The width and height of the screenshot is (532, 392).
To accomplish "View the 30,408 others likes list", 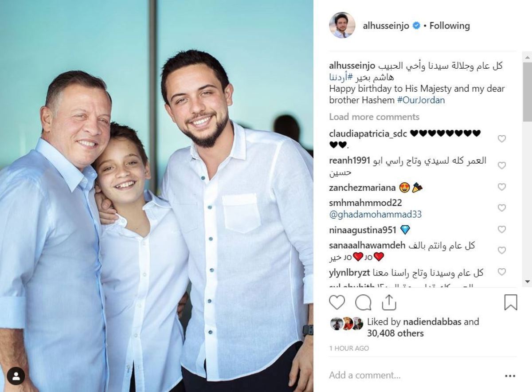I will point(395,333).
